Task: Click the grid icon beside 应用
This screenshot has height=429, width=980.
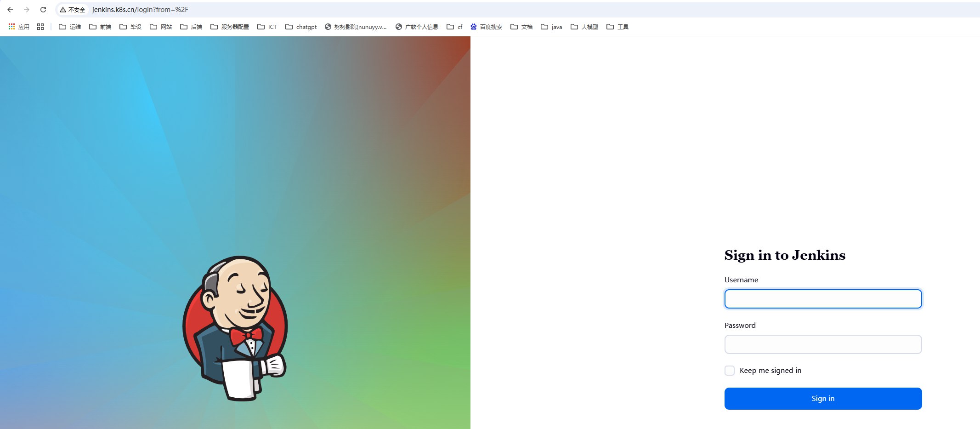Action: (x=40, y=27)
